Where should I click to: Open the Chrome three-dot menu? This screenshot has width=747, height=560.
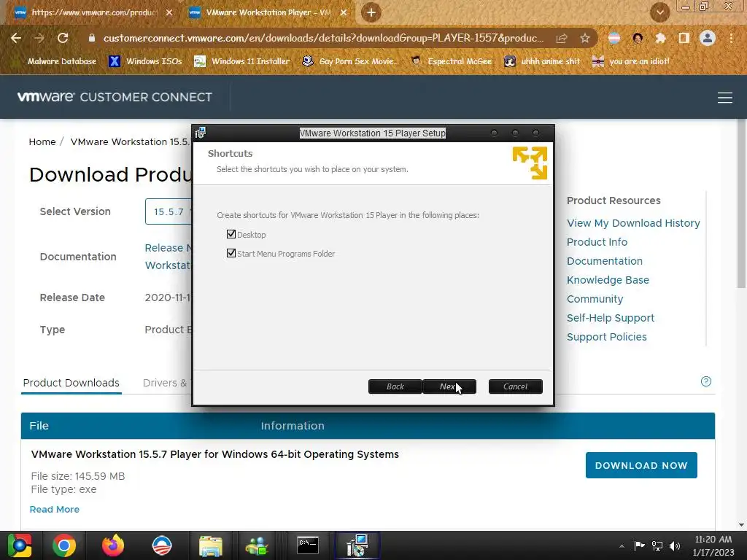point(731,38)
